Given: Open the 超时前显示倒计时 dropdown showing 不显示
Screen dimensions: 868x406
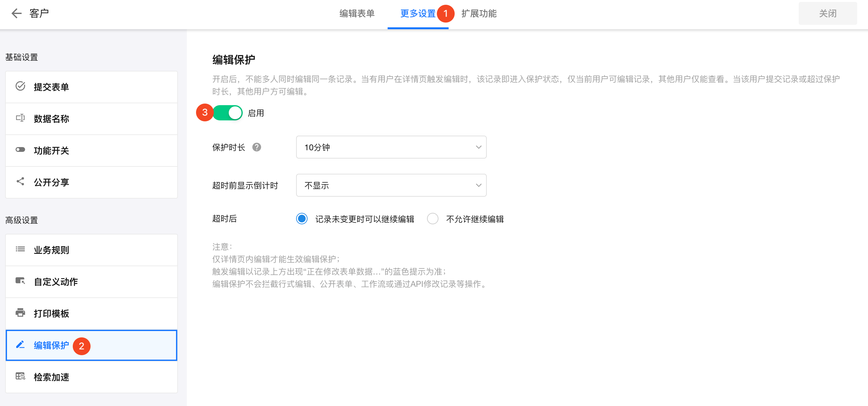Looking at the screenshot, I should click(391, 185).
